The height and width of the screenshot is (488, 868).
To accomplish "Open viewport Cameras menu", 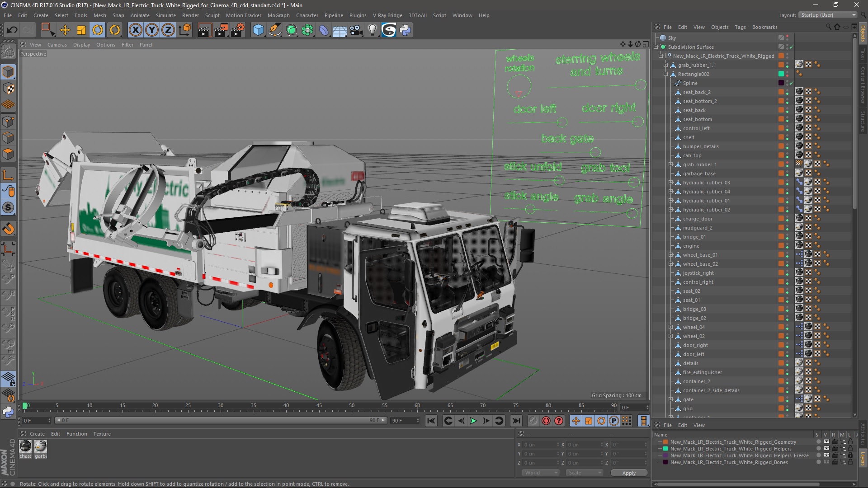I will (57, 45).
